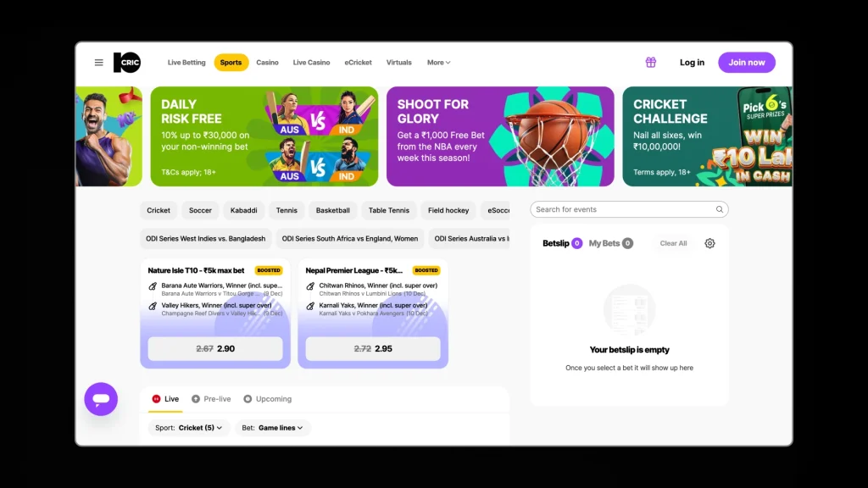Image resolution: width=868 pixels, height=488 pixels.
Task: Open the gift promotions icon
Action: tap(650, 63)
